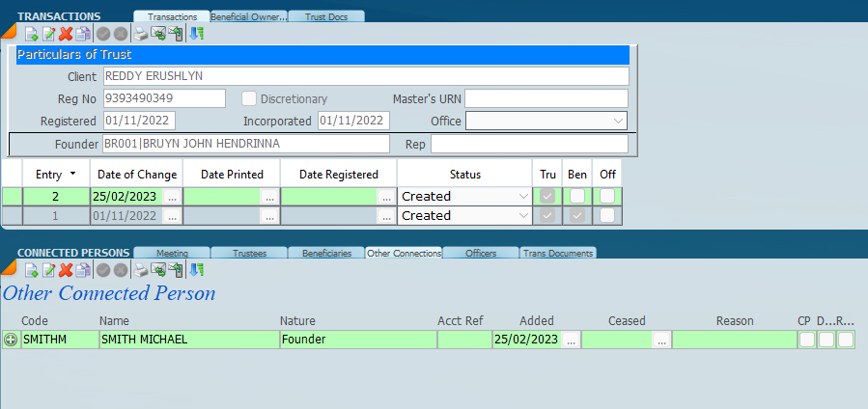Open date picker for entry 2 Date of Change
This screenshot has width=868, height=409.
click(172, 196)
